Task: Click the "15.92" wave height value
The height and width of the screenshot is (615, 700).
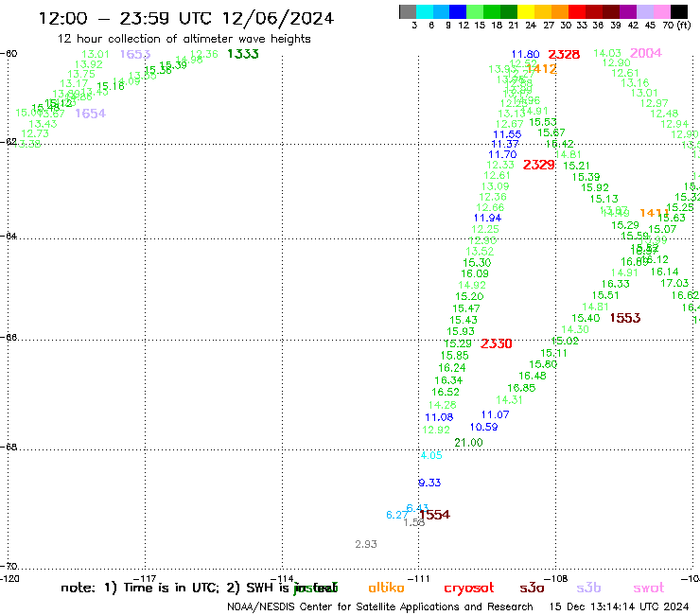Action: [595, 188]
